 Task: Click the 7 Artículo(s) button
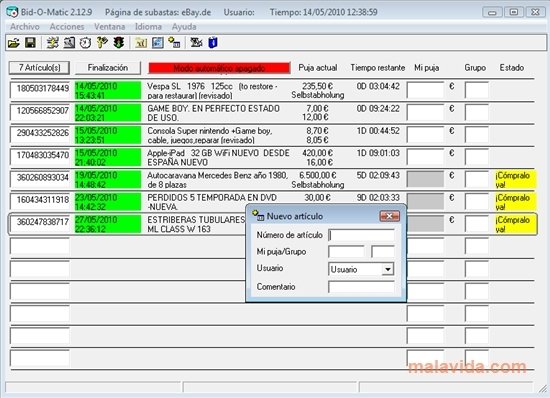[39, 68]
